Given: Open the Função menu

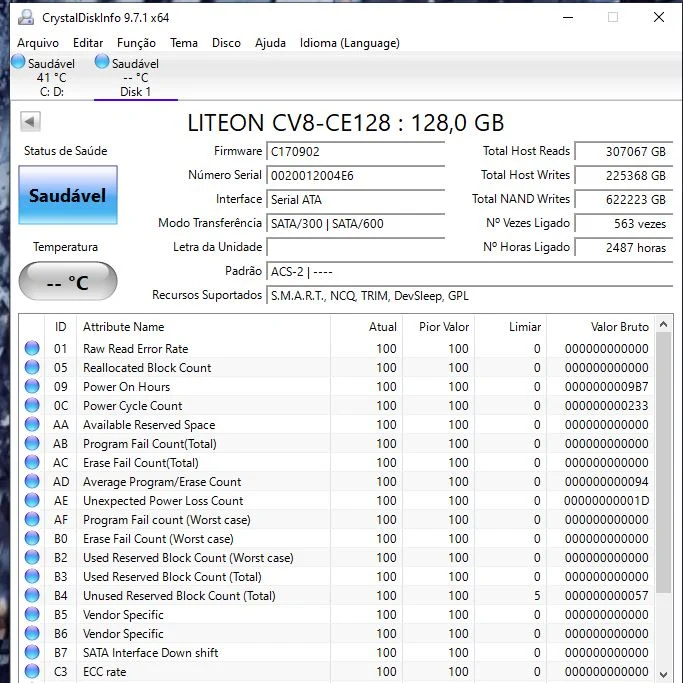Looking at the screenshot, I should tap(136, 43).
